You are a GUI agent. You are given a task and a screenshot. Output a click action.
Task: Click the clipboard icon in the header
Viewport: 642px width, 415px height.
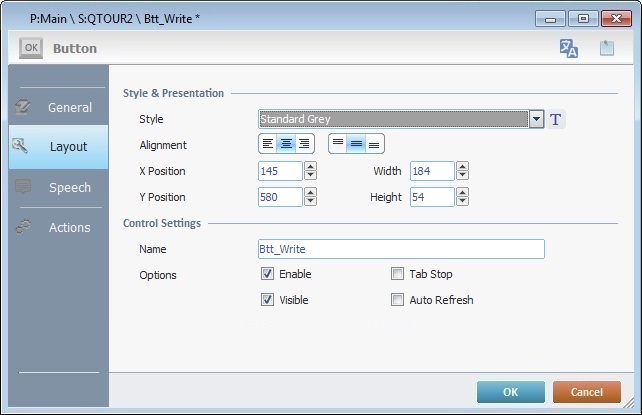pyautogui.click(x=606, y=48)
